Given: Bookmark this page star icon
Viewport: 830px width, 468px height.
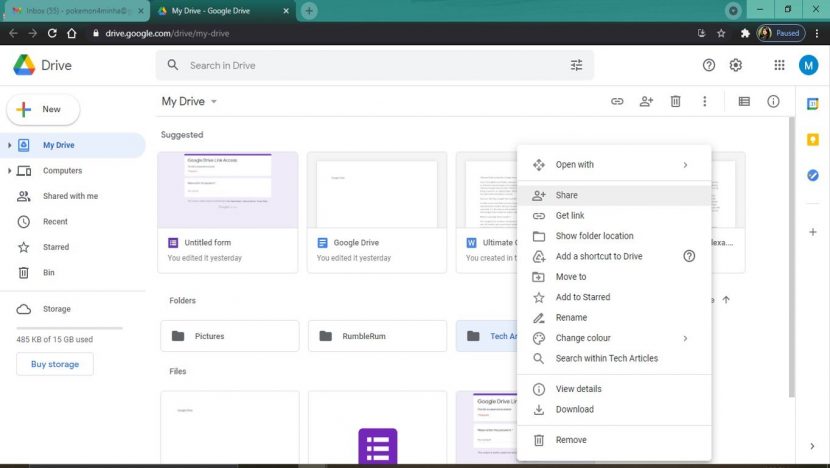Looking at the screenshot, I should [721, 33].
